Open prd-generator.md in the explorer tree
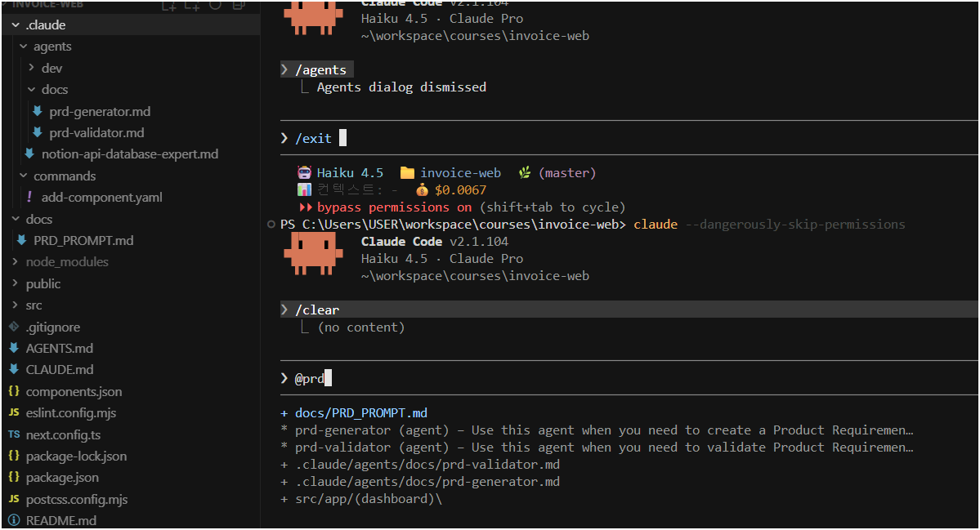Viewport: 980px width, 530px height. point(100,111)
